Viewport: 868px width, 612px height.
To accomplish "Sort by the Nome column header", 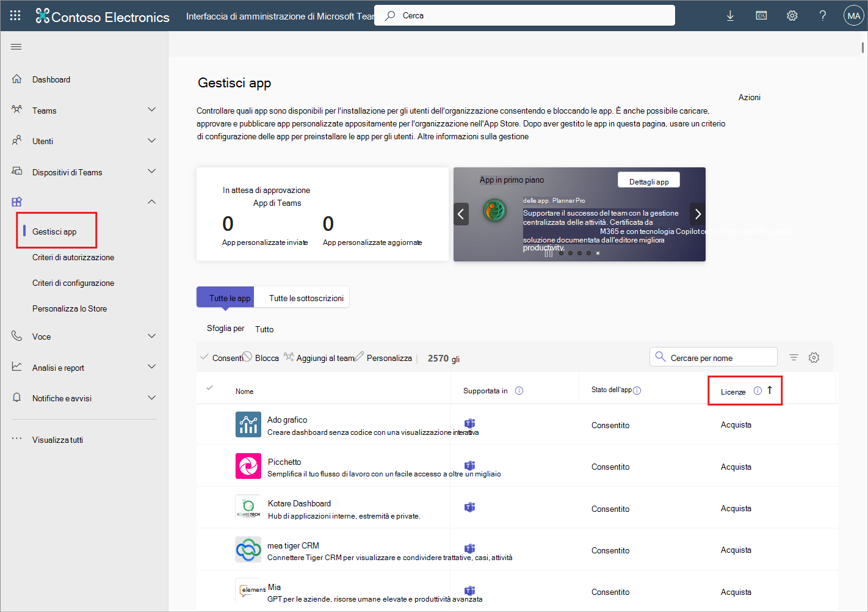I will point(244,391).
